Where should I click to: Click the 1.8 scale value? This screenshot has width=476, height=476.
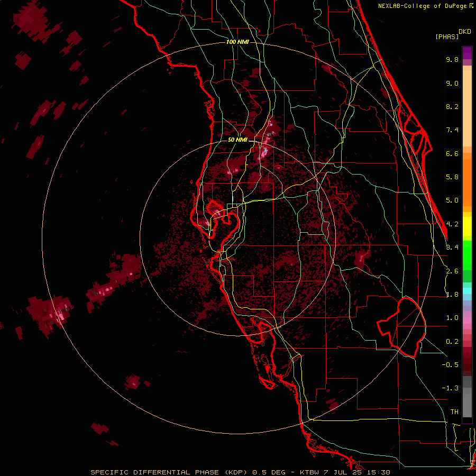point(452,295)
